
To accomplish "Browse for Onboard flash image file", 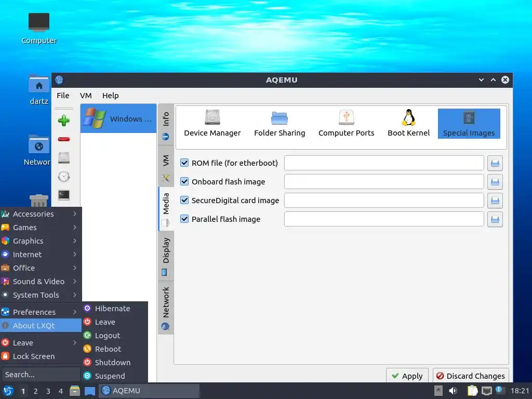I will [495, 182].
